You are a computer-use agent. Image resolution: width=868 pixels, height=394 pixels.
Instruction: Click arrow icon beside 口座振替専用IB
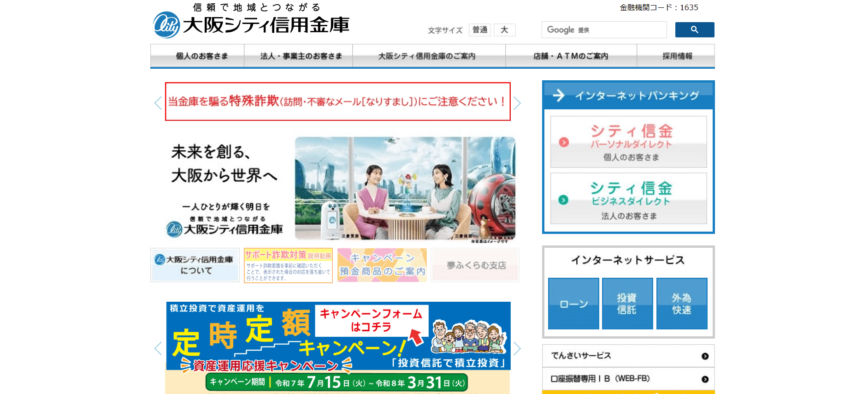[x=705, y=379]
